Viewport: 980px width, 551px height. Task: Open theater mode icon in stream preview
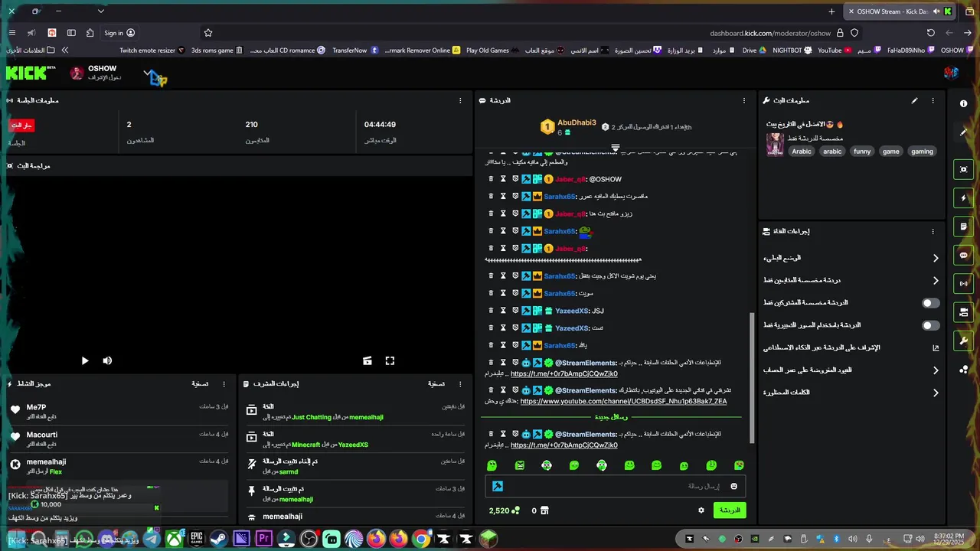367,360
